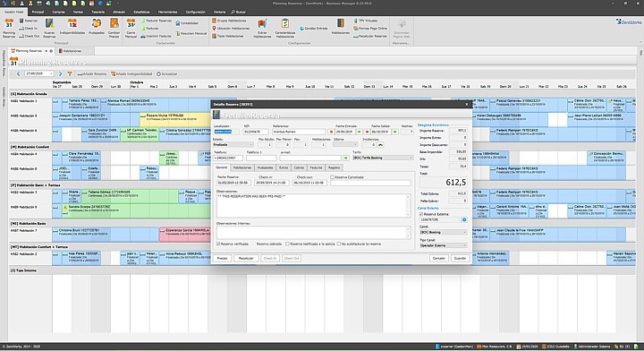Click the Cierre Manual ribbon icon

[x=131, y=28]
